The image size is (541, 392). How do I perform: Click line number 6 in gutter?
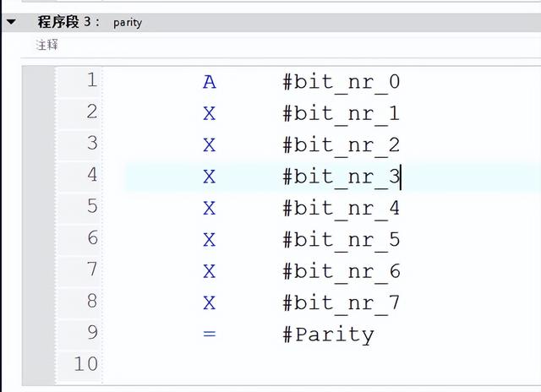click(x=92, y=237)
